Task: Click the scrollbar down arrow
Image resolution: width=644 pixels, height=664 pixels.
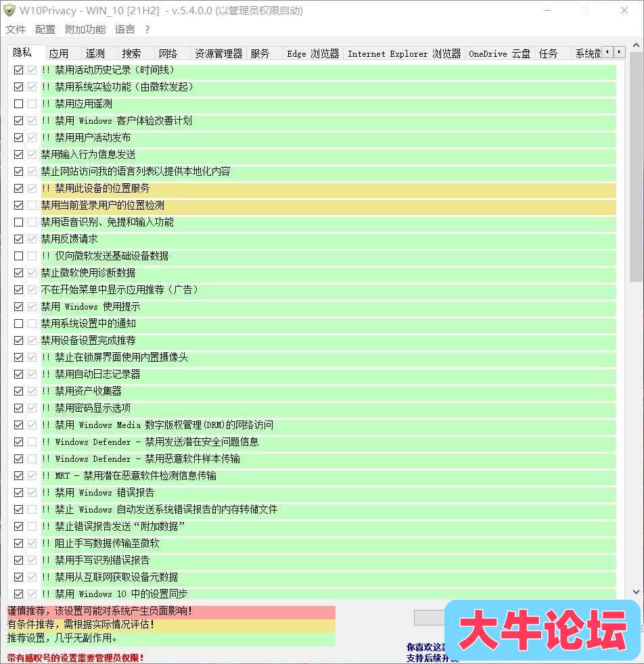Action: (x=636, y=592)
